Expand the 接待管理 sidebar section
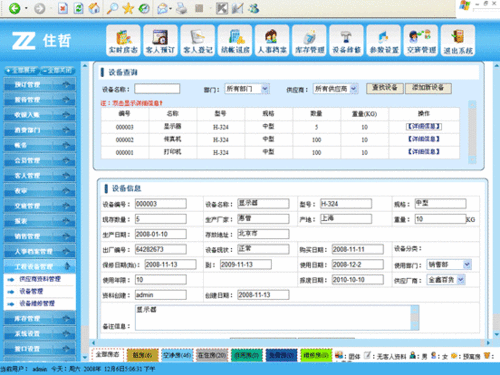 point(40,100)
